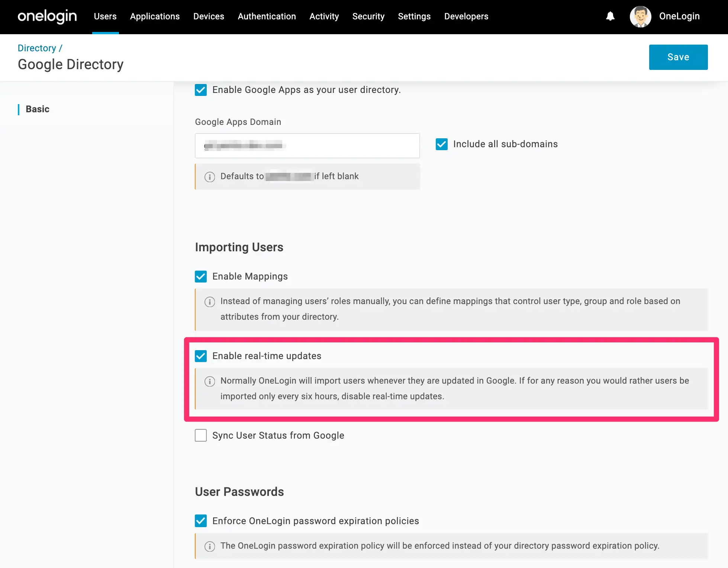The height and width of the screenshot is (568, 728).
Task: Uncheck Enable Google Apps as user directory
Action: (x=201, y=90)
